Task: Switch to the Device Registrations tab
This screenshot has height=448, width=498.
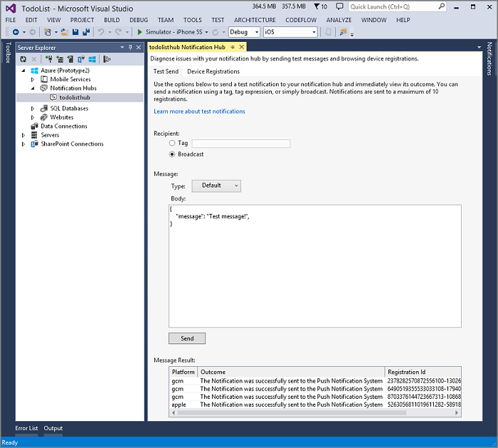Action: coord(213,71)
